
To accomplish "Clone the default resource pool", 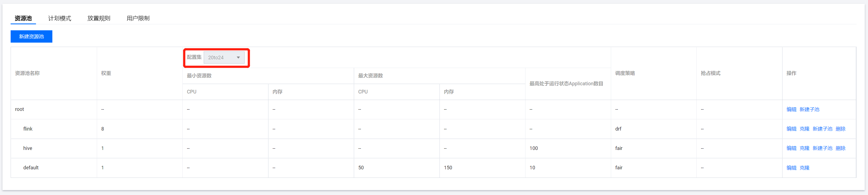I will click(804, 168).
